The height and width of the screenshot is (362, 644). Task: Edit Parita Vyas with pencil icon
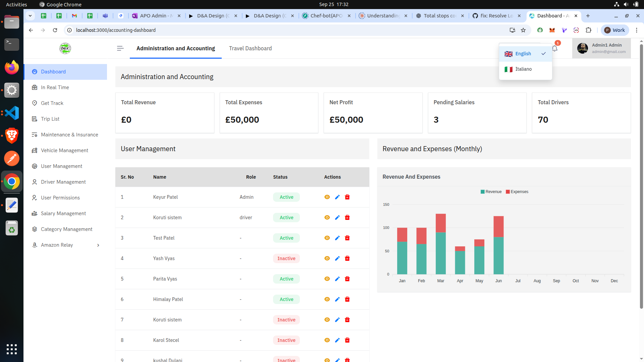pyautogui.click(x=337, y=279)
